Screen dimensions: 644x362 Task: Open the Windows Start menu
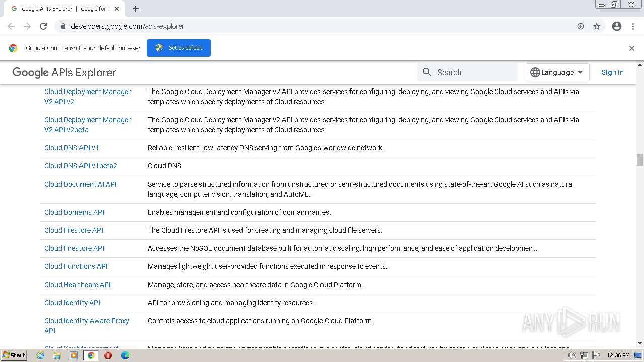pyautogui.click(x=14, y=355)
